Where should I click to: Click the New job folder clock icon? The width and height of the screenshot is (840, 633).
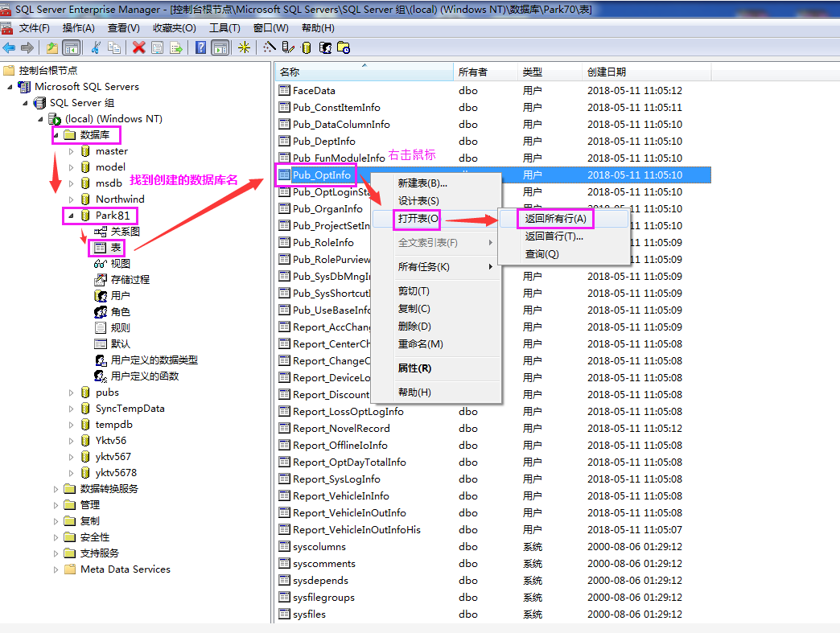click(x=344, y=48)
